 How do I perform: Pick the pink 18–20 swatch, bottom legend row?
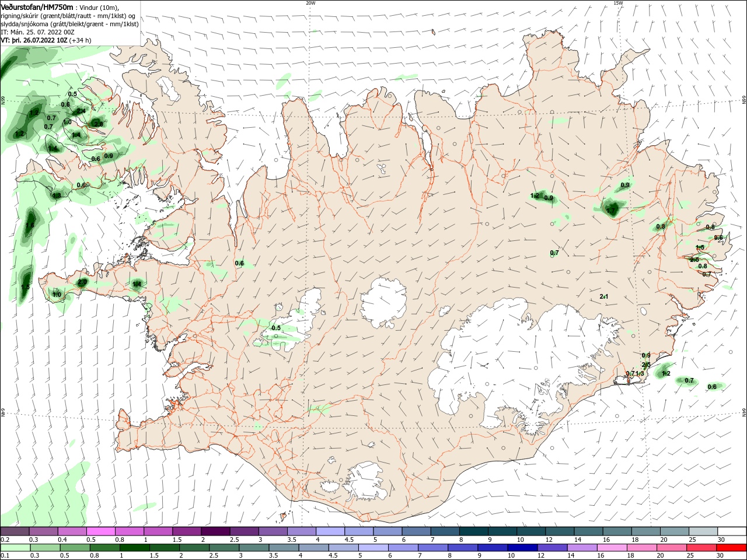642,548
